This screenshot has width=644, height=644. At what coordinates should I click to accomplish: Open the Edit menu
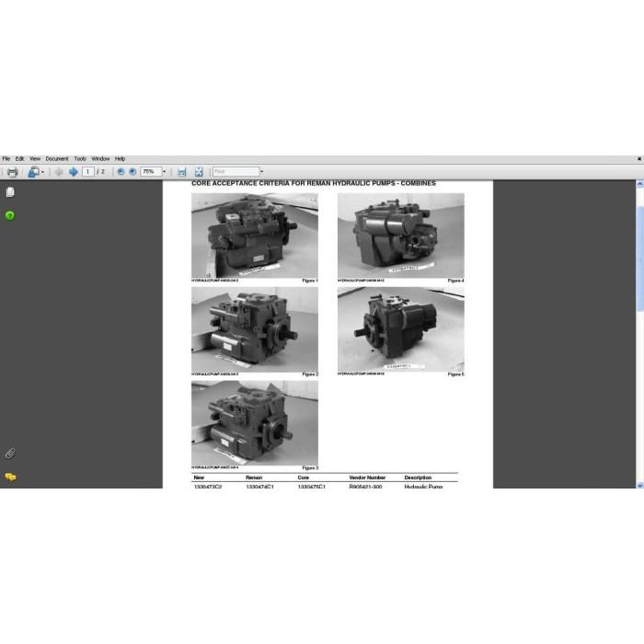19,158
